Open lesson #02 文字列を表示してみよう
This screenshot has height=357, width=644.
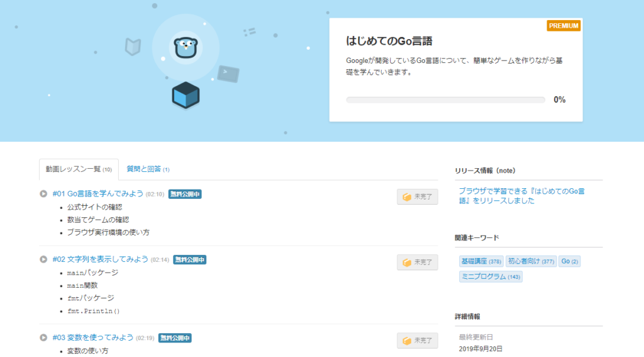click(x=100, y=259)
